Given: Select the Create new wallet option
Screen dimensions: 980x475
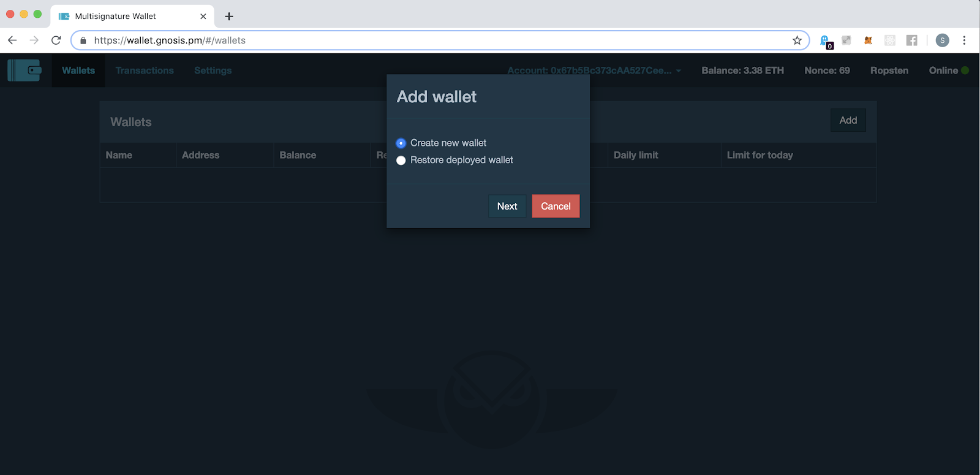Looking at the screenshot, I should [x=401, y=143].
